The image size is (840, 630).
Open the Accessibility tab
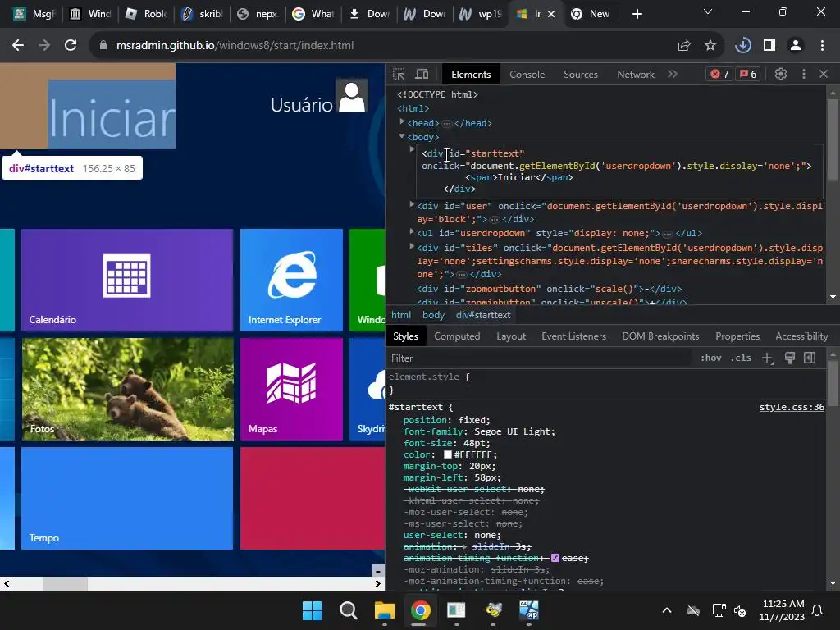coord(801,336)
